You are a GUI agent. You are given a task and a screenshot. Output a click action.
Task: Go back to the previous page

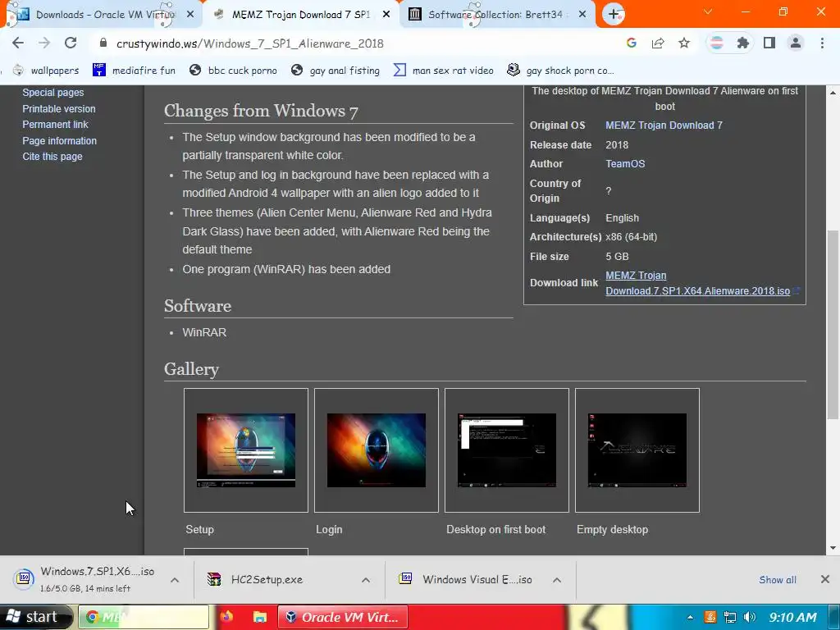pyautogui.click(x=18, y=43)
